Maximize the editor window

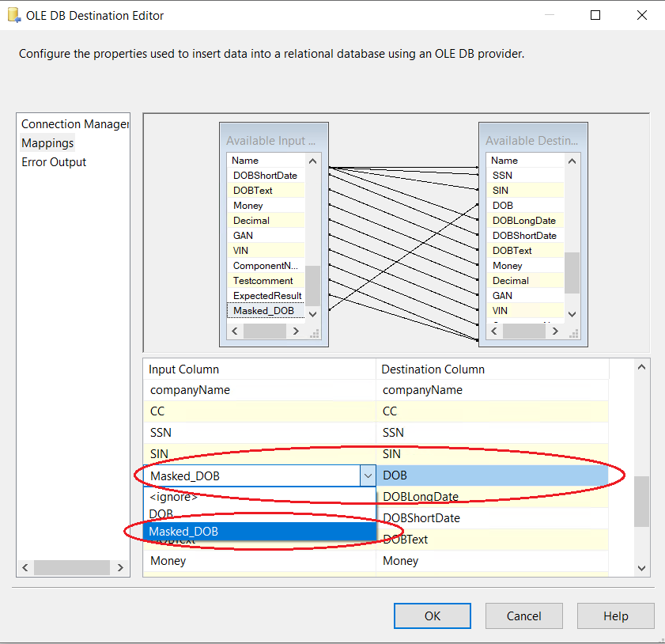(595, 15)
